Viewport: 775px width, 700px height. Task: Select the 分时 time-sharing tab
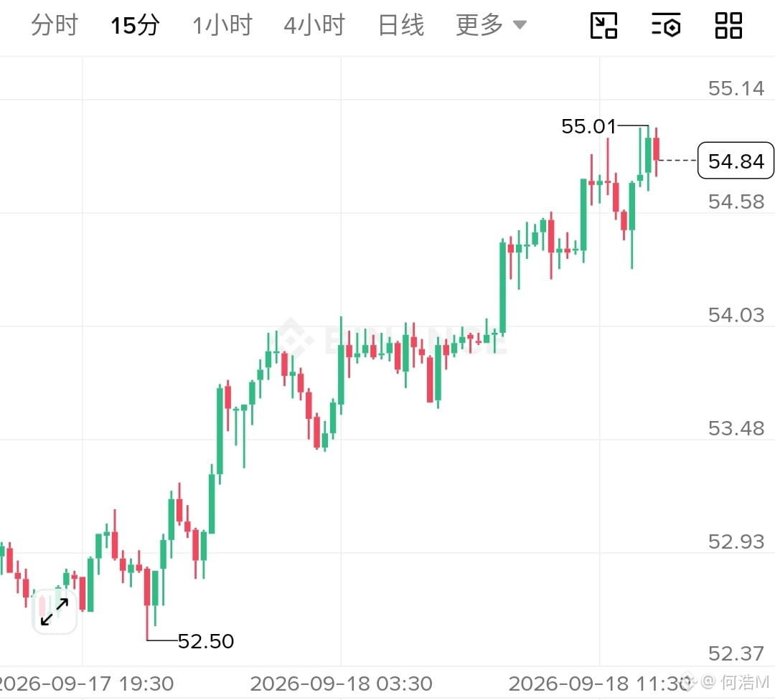(x=55, y=25)
